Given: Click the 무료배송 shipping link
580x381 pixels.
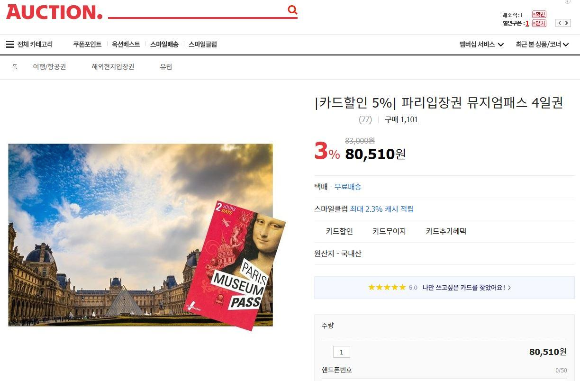Looking at the screenshot, I should [x=348, y=186].
